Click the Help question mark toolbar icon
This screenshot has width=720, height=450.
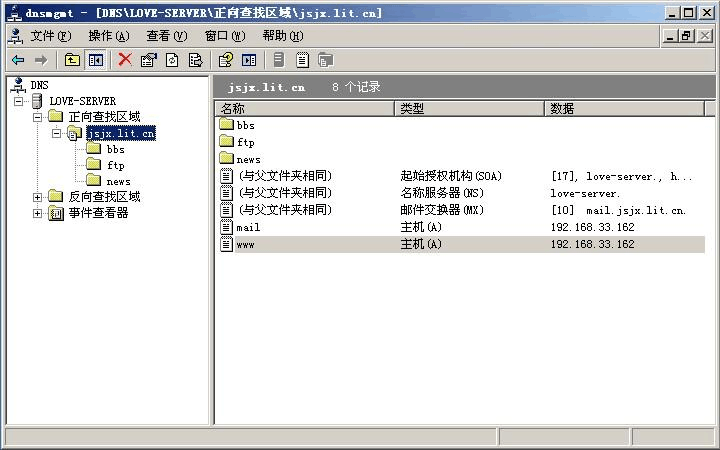[x=226, y=60]
